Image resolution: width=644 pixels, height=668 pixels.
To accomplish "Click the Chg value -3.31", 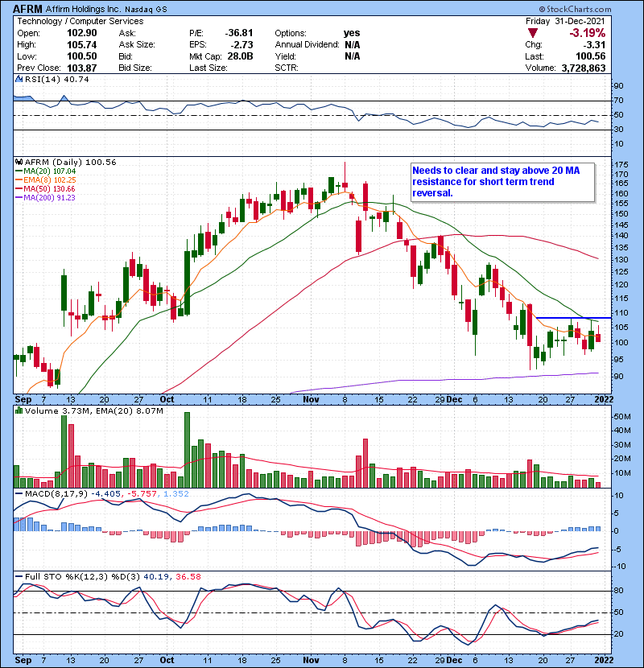I will tap(594, 45).
